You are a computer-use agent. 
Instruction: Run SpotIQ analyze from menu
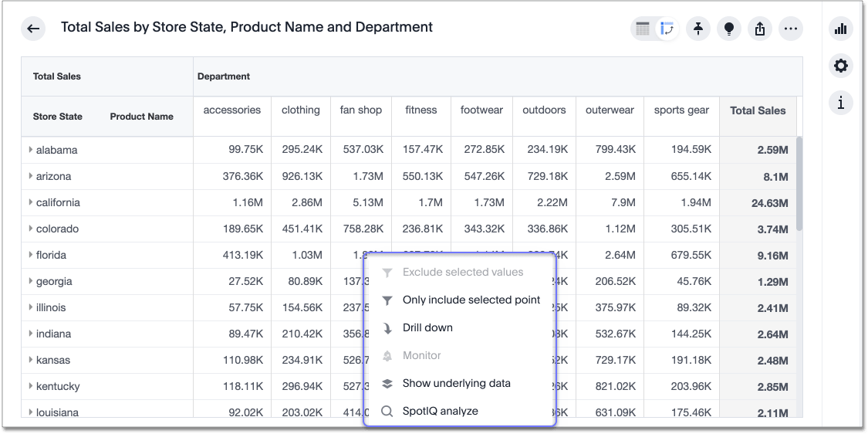coord(440,411)
